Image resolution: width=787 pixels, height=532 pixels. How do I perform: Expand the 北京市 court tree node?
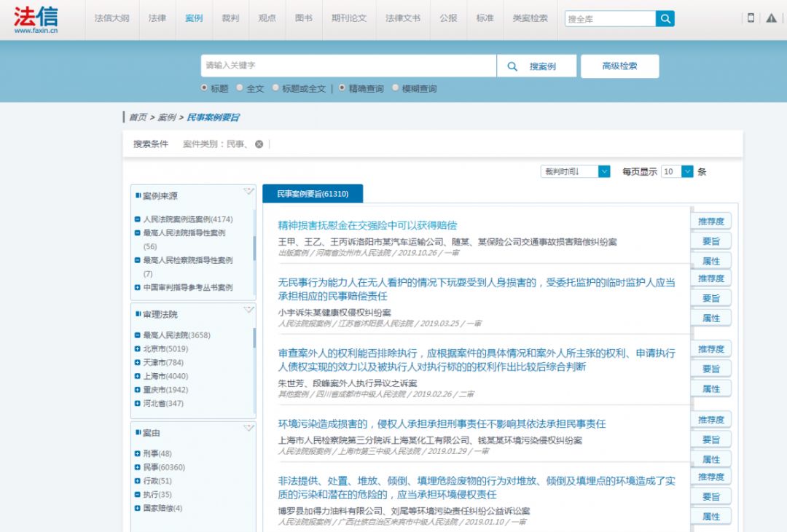click(138, 349)
